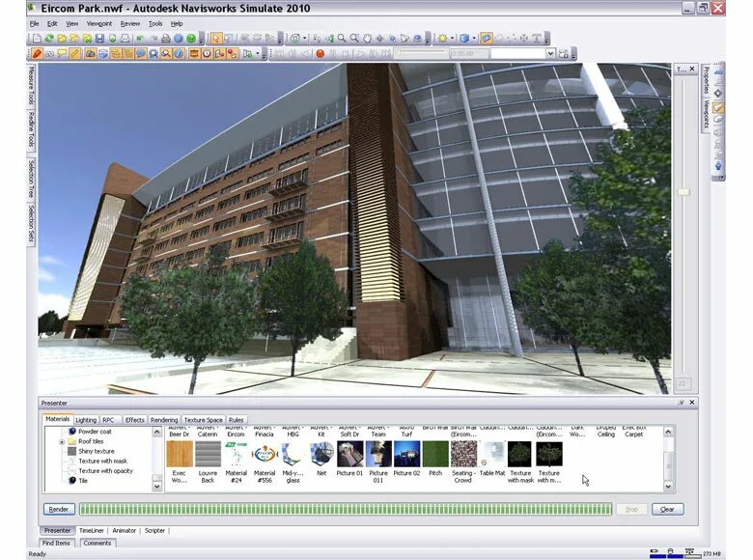Click the Undo arrow icon
This screenshot has height=560, width=753.
coord(140,39)
